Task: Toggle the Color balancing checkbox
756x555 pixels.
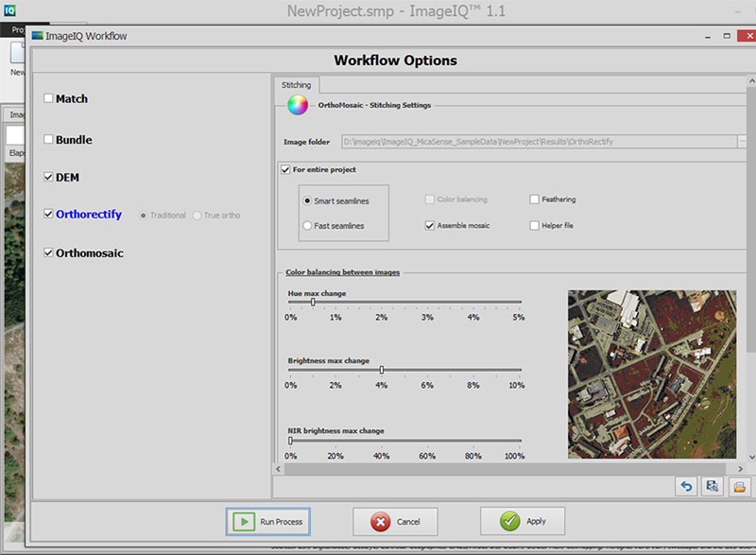Action: tap(430, 199)
